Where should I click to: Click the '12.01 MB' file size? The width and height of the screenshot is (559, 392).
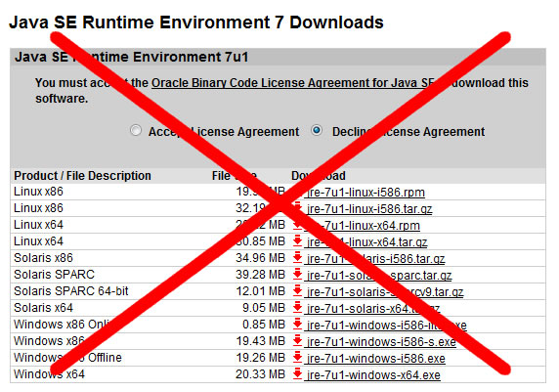[x=260, y=291]
